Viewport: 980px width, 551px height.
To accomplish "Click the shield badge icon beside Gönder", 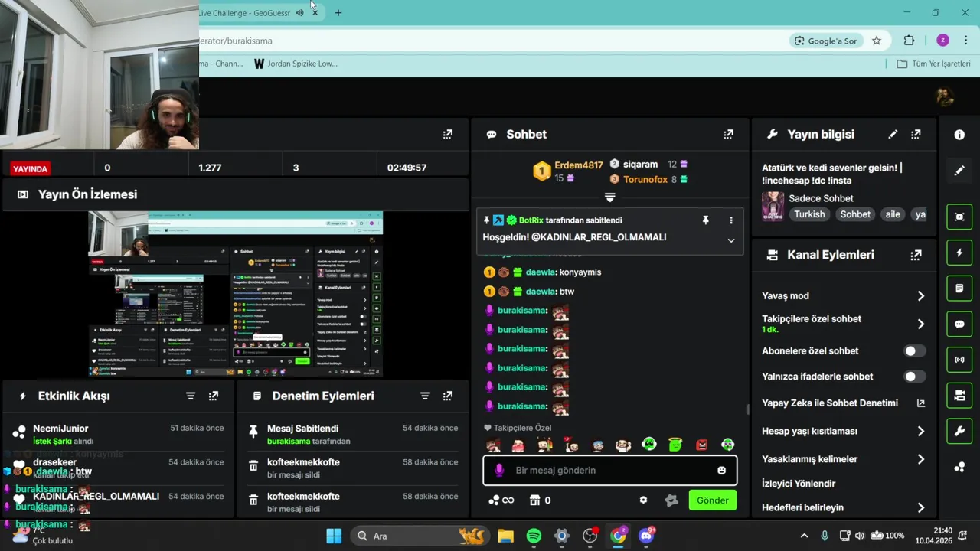I will click(671, 500).
